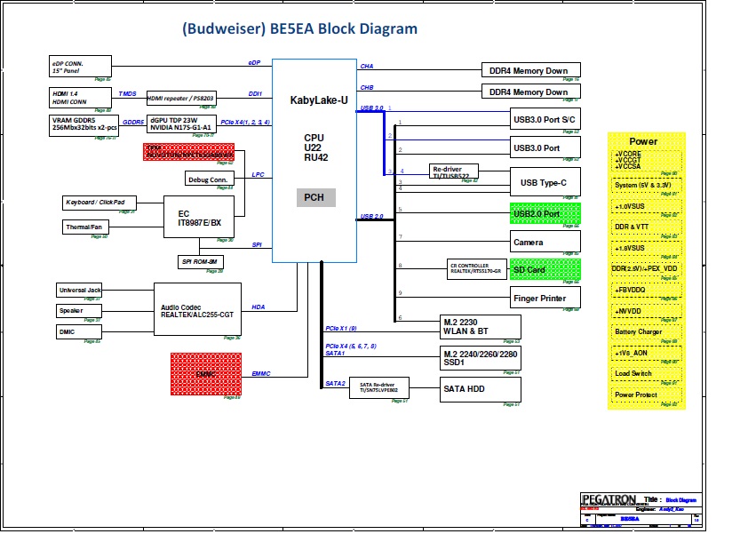Screen dimensions: 756x534
Task: Select the HDMI 1.4 HDMI CONN block
Action: tap(80, 98)
